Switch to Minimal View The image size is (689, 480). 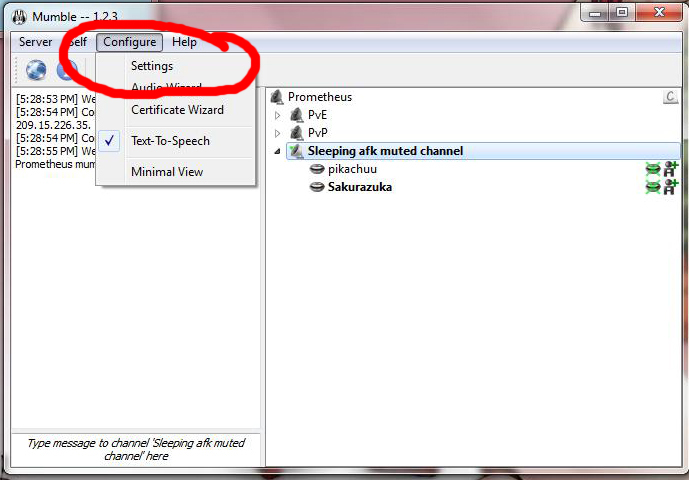click(x=167, y=172)
